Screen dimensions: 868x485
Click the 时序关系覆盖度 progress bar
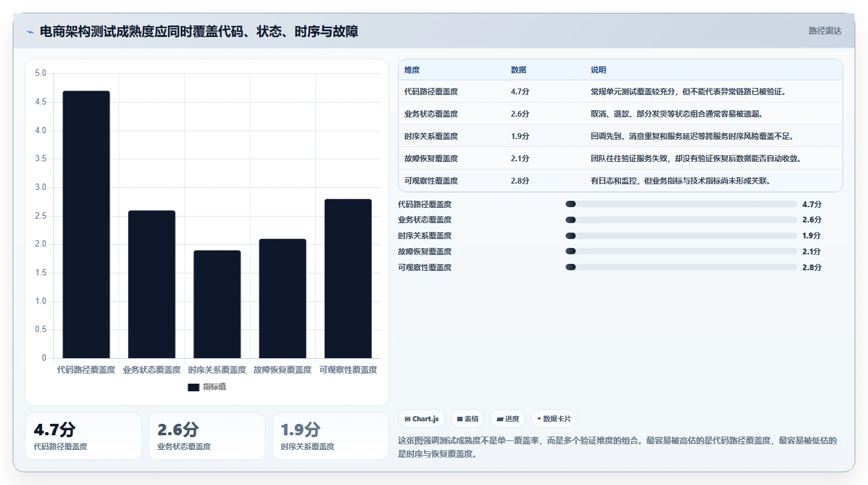[681, 236]
